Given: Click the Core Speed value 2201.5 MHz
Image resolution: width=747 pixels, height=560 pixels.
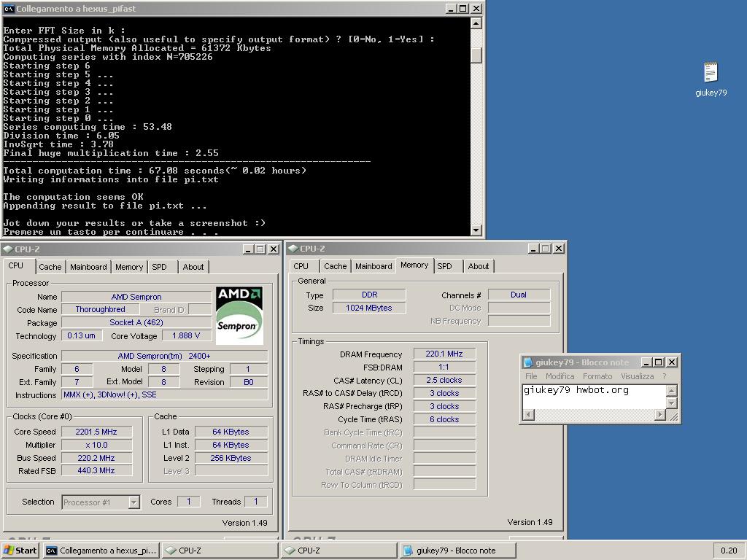Looking at the screenshot, I should pos(96,432).
